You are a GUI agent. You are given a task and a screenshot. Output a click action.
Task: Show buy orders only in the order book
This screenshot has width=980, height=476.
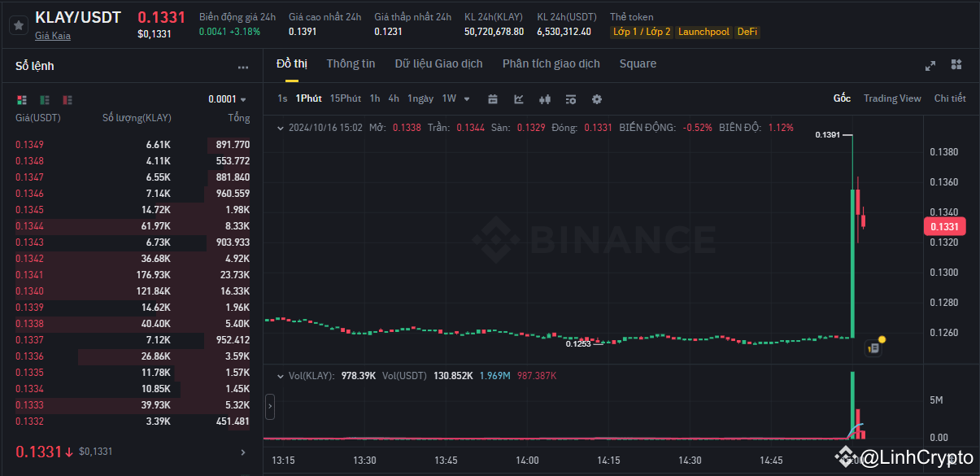pyautogui.click(x=42, y=98)
